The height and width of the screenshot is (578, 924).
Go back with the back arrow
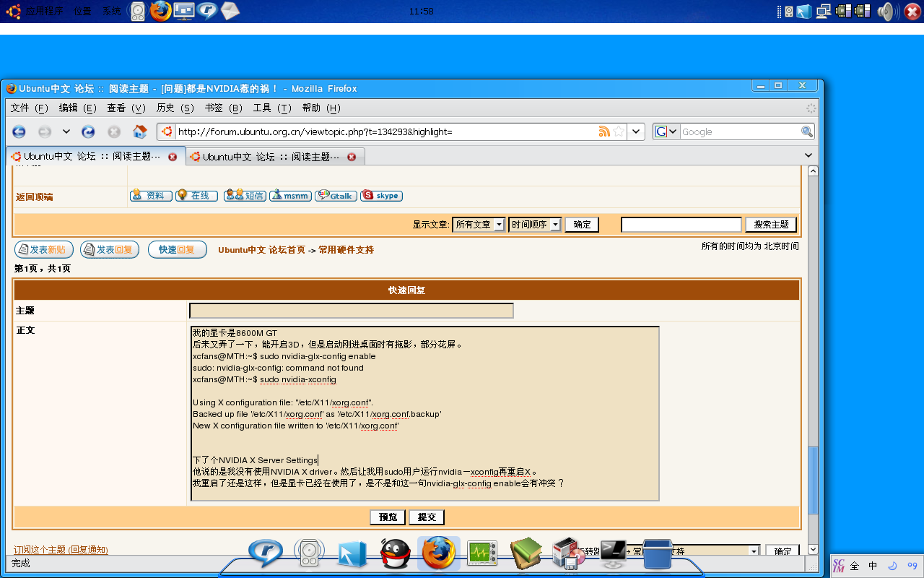(19, 131)
